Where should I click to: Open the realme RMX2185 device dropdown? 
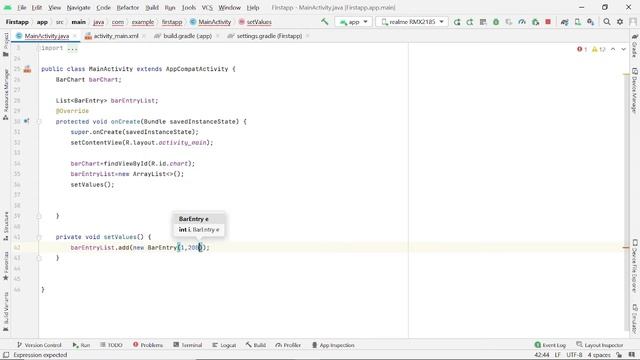tap(411, 22)
